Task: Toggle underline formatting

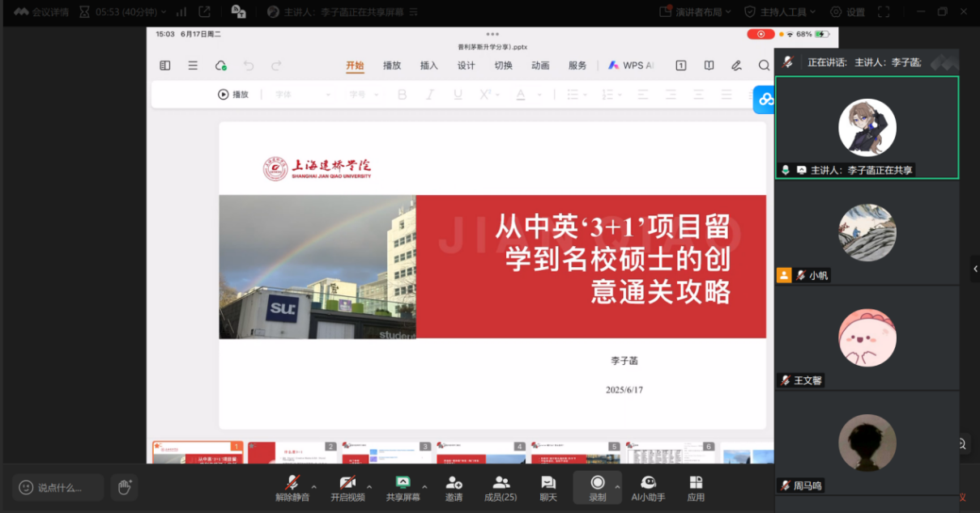Action: click(x=458, y=95)
